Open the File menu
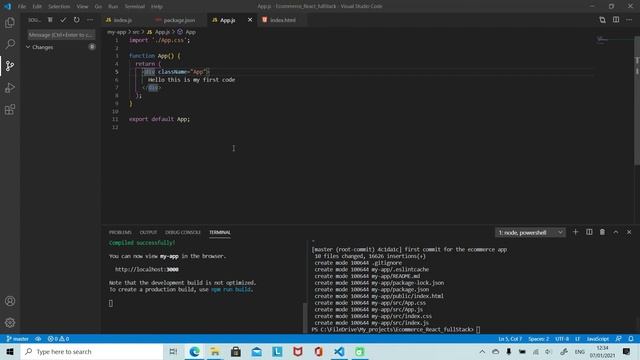Viewport: 640px width, 360px height. click(x=22, y=7)
